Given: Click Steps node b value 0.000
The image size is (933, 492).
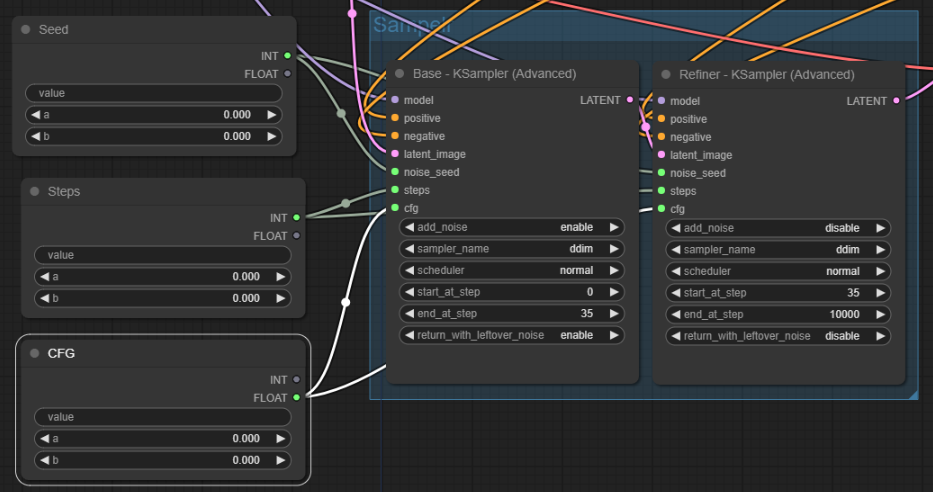Looking at the screenshot, I should pos(246,298).
